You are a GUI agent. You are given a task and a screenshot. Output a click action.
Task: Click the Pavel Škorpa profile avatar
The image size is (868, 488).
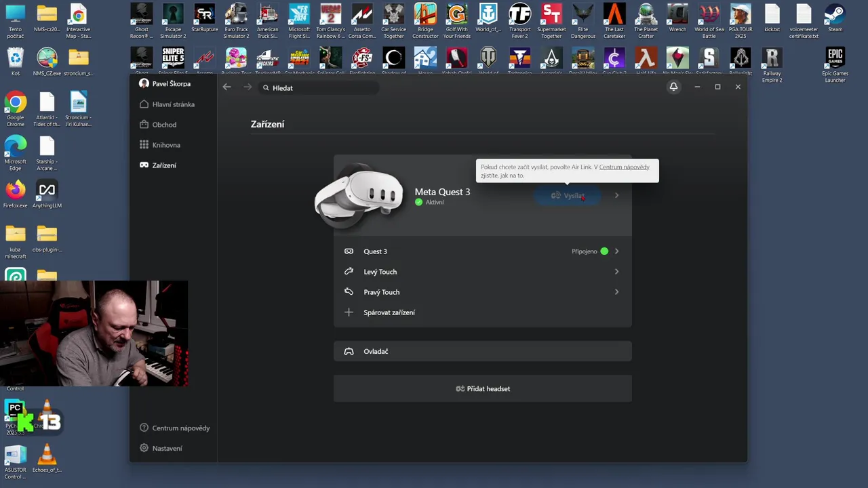(x=144, y=83)
